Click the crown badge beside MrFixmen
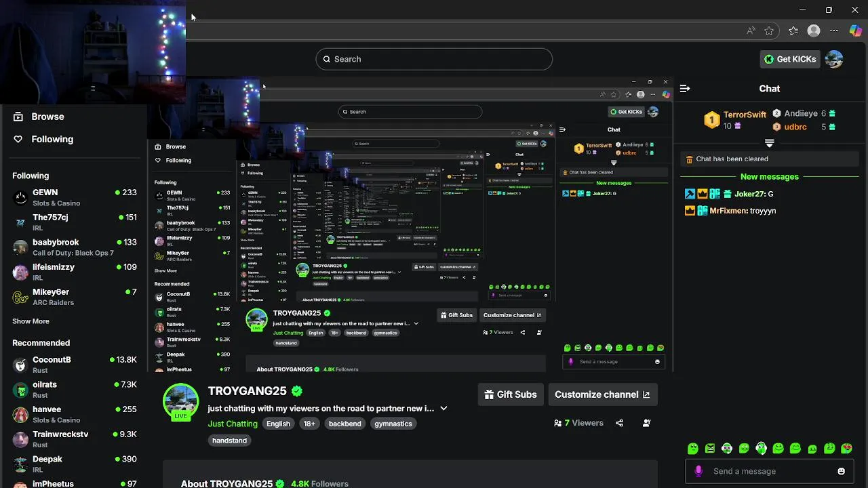Screen dimensions: 868x488 pyautogui.click(x=690, y=211)
